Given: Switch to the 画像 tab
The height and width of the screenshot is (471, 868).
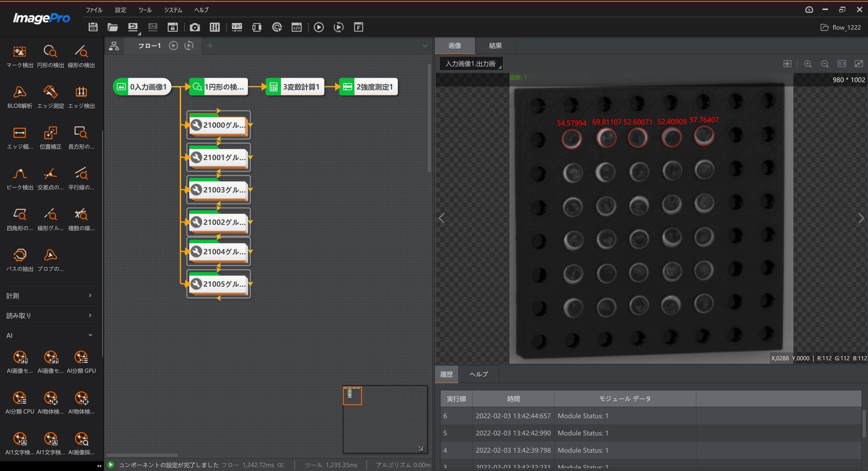Looking at the screenshot, I should tap(455, 45).
